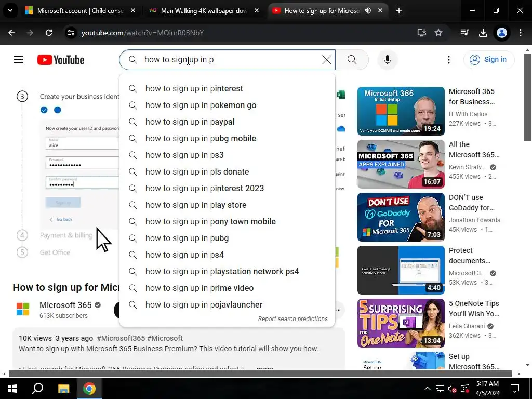Image resolution: width=532 pixels, height=399 pixels.
Task: Open Windows taskbar search
Action: (37, 389)
